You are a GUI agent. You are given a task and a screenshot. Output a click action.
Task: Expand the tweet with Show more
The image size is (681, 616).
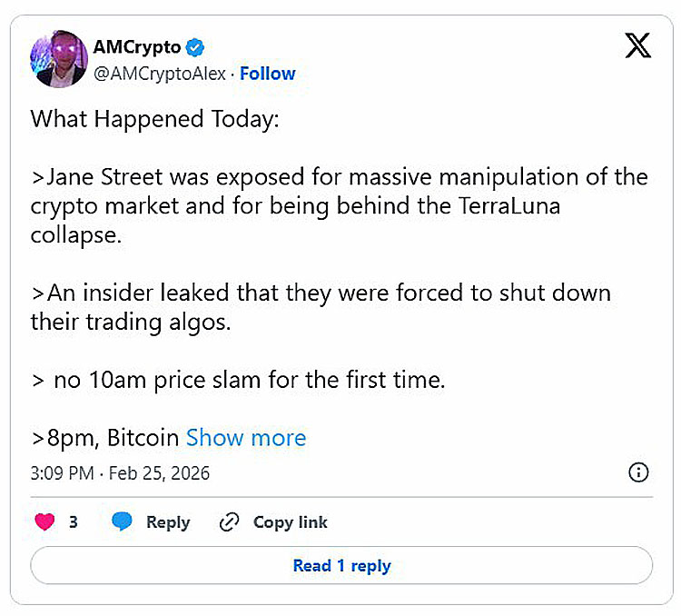tap(246, 438)
